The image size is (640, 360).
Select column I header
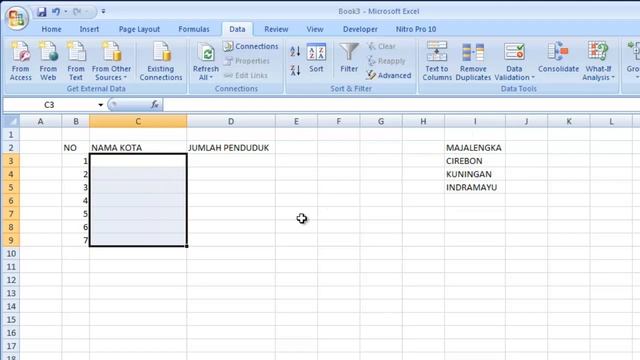475,121
